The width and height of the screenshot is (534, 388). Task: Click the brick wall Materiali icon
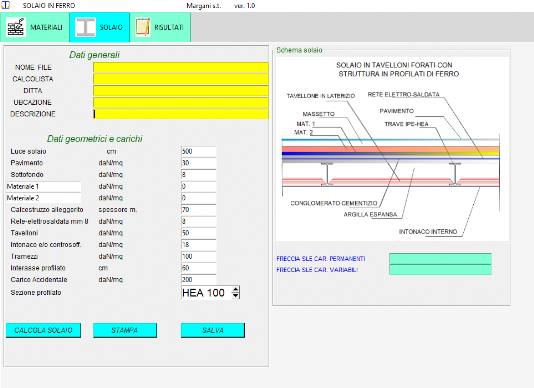pos(16,27)
